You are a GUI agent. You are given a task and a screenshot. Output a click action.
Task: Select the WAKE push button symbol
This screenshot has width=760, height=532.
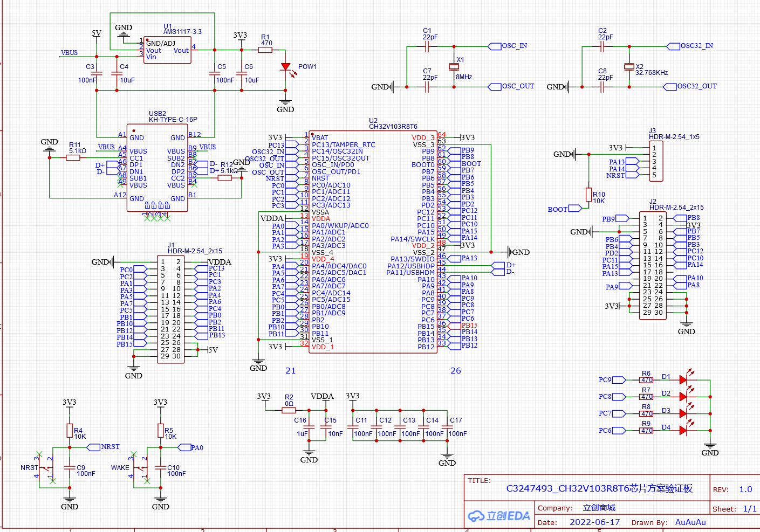click(x=141, y=467)
